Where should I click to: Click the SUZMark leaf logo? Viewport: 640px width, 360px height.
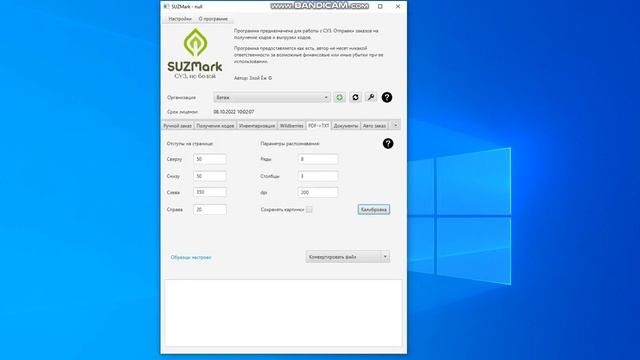[196, 42]
